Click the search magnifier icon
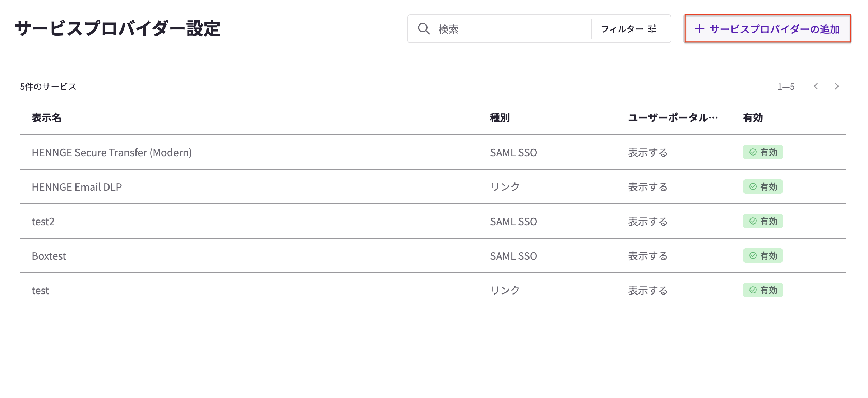 tap(424, 29)
